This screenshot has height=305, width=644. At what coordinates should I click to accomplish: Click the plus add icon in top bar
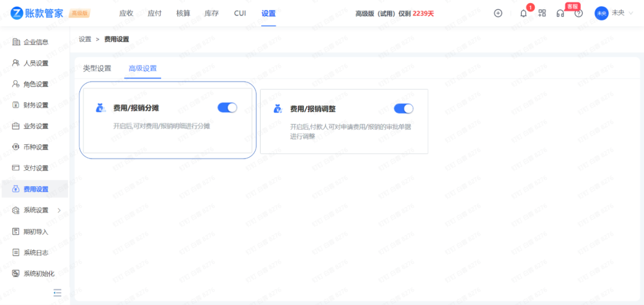[498, 13]
